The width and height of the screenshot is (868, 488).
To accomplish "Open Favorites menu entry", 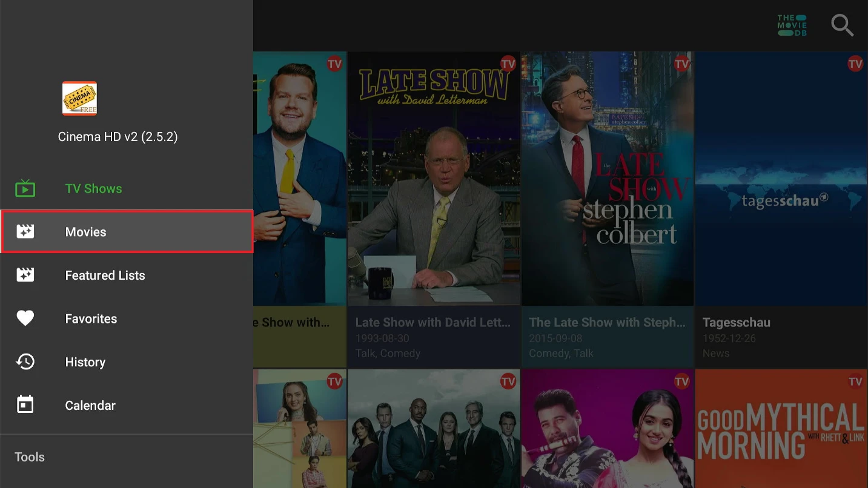I will click(x=127, y=318).
